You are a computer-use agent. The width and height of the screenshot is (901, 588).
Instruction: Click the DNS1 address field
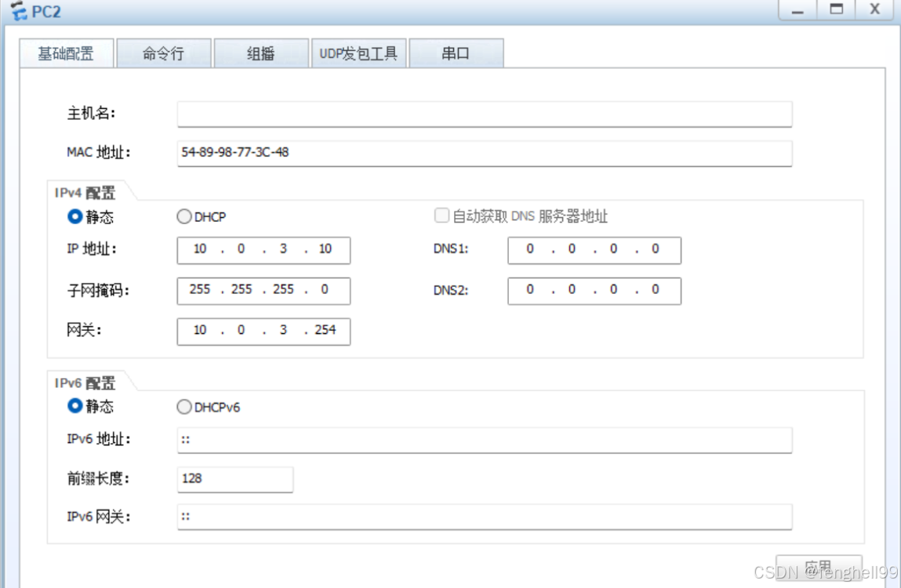pos(594,250)
